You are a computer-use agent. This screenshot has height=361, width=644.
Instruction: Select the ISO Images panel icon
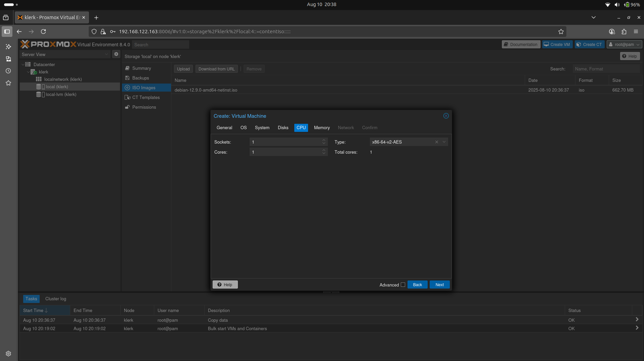pos(128,88)
